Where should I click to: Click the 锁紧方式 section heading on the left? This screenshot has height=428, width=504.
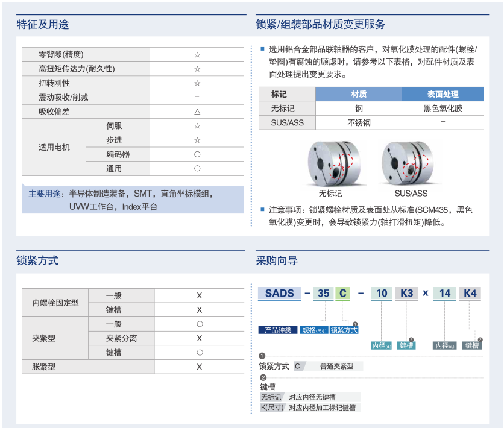(37, 261)
